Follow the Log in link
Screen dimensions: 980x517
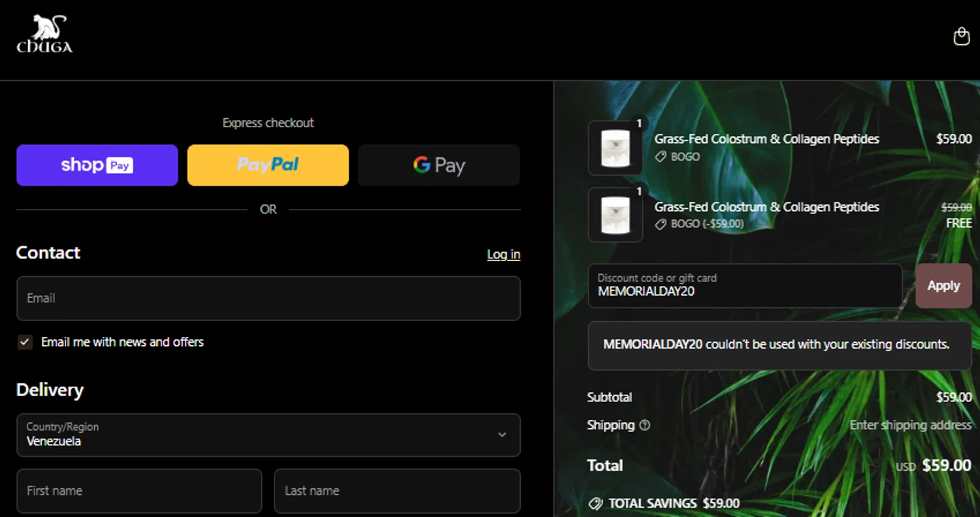[504, 255]
